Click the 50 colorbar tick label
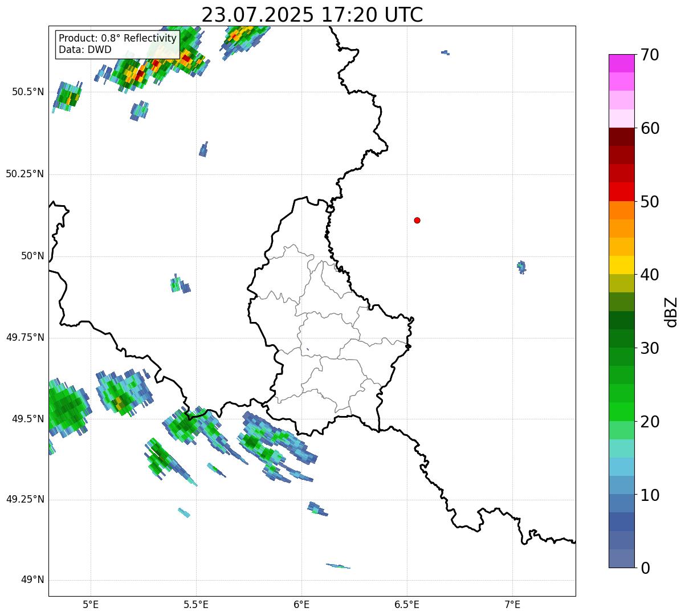This screenshot has width=685, height=616. point(650,202)
